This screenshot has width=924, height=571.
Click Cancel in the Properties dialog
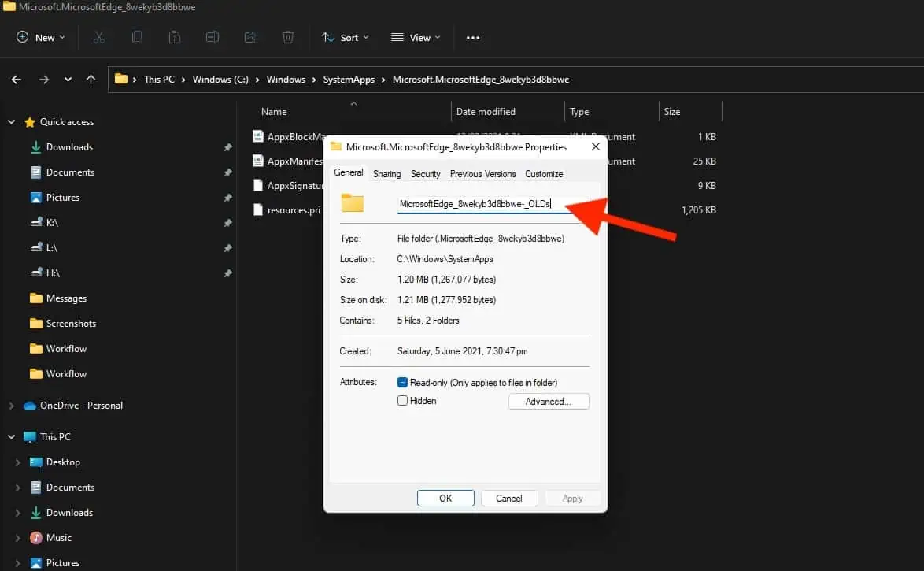pyautogui.click(x=509, y=498)
